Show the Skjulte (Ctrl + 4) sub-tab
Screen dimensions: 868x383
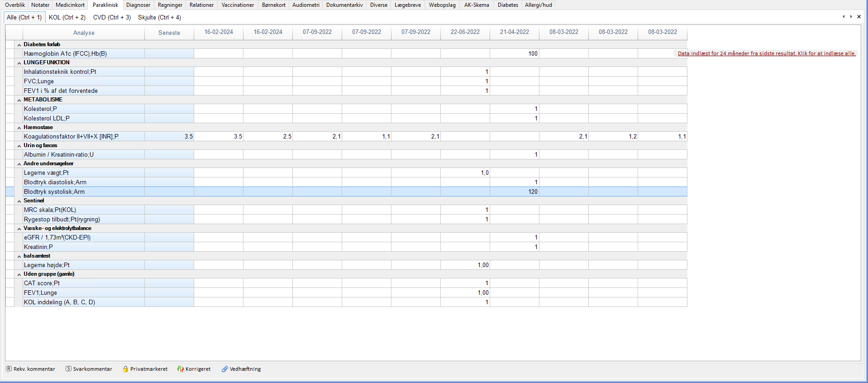pyautogui.click(x=159, y=17)
